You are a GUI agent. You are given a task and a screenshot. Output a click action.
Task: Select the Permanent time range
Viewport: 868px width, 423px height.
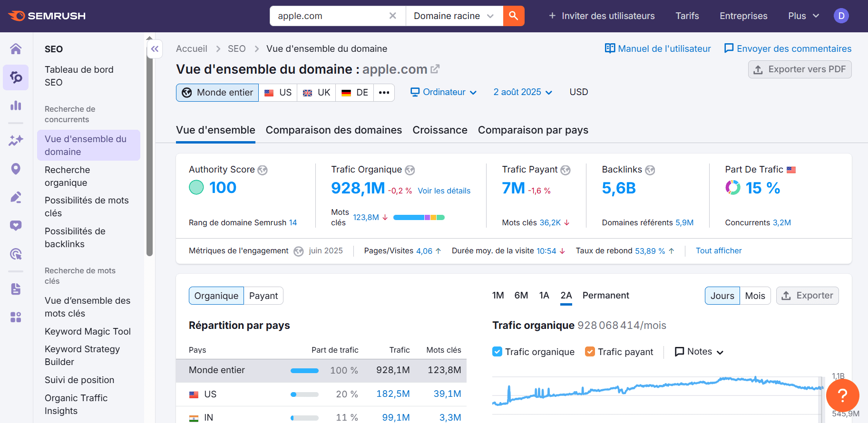(605, 296)
